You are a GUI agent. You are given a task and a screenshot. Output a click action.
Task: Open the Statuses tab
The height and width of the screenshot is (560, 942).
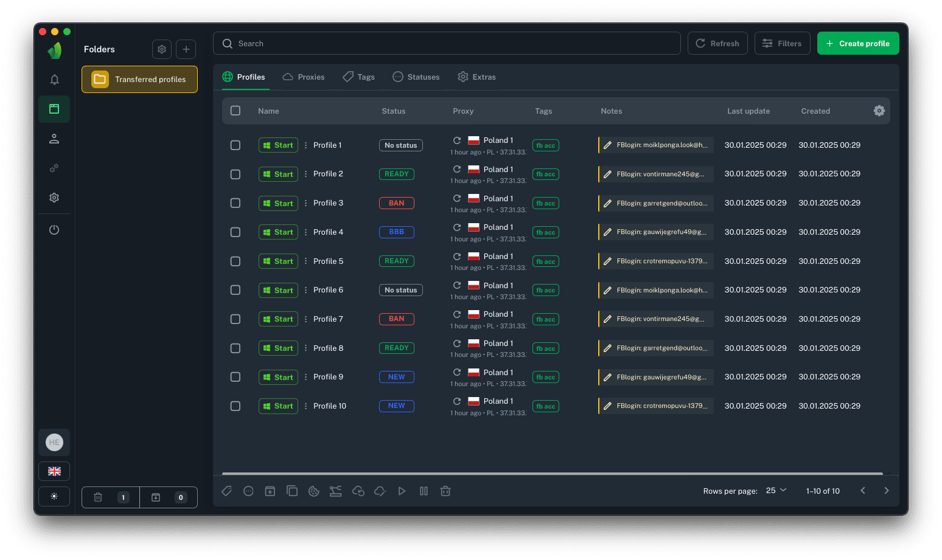click(x=416, y=77)
